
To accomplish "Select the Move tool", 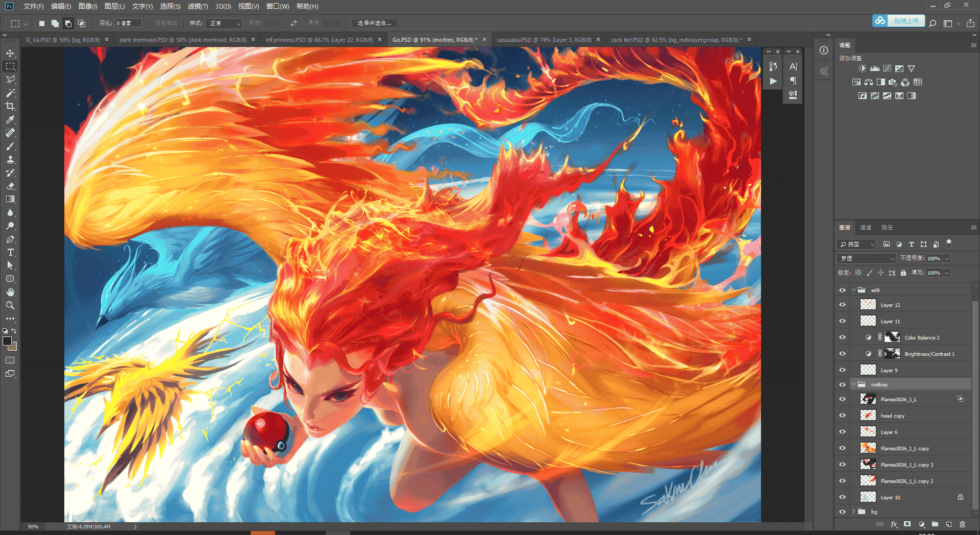I will click(x=10, y=53).
